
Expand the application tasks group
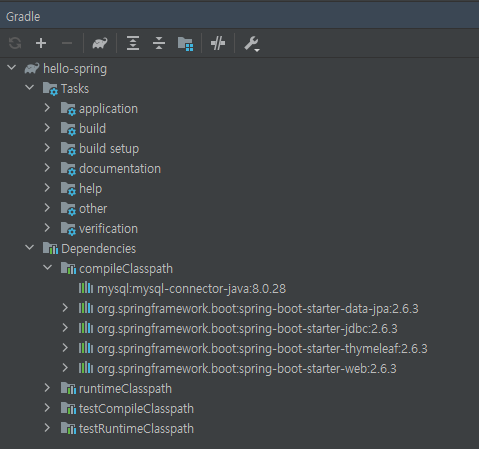point(47,108)
